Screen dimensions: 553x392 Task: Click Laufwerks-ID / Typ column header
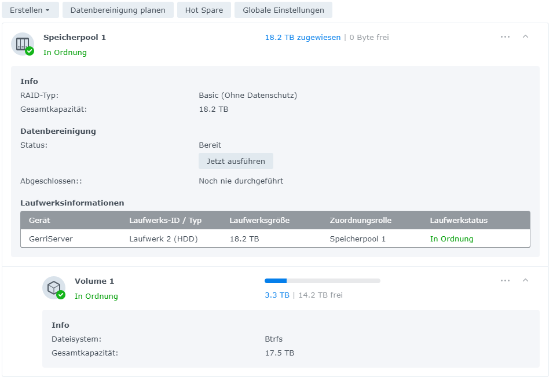[165, 221]
